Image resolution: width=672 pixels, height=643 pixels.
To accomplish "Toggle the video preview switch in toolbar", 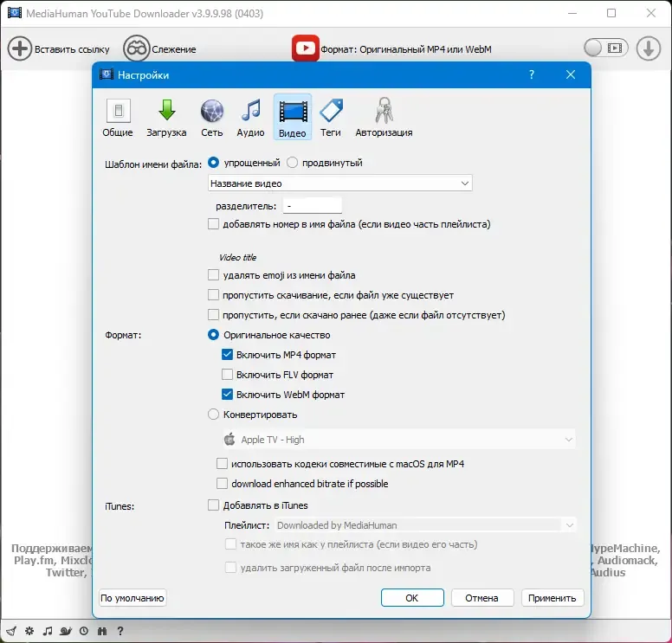I will coord(605,48).
